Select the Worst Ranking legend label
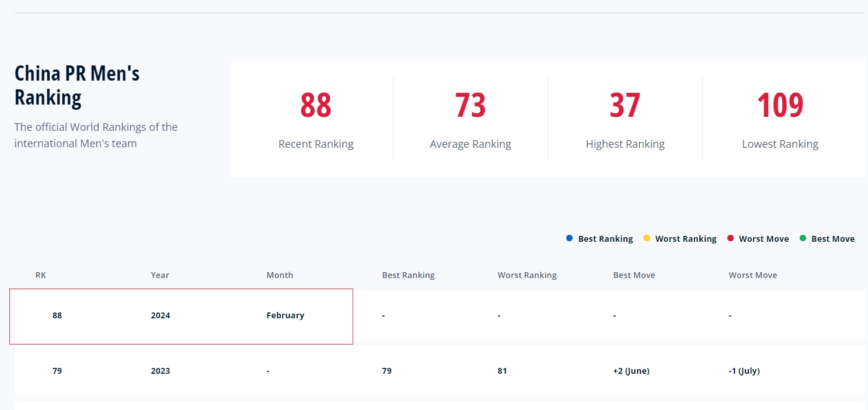This screenshot has width=868, height=410. click(686, 239)
